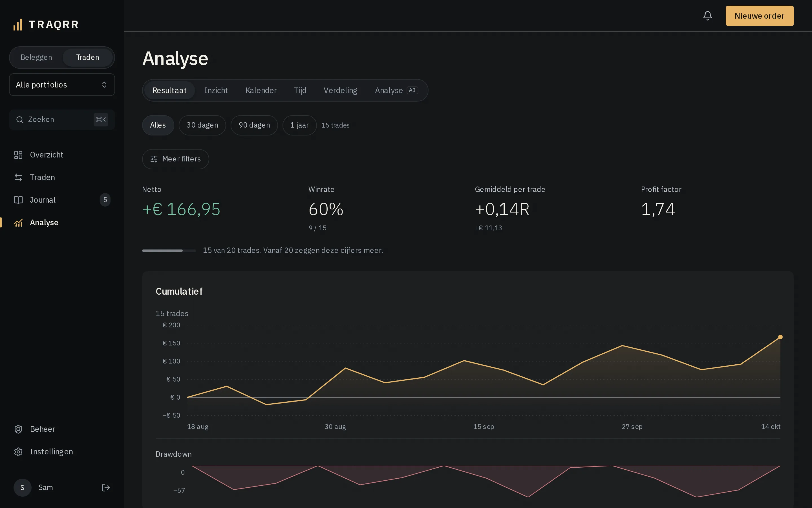Click the Profit factor value 1,74
The width and height of the screenshot is (812, 508).
[658, 209]
